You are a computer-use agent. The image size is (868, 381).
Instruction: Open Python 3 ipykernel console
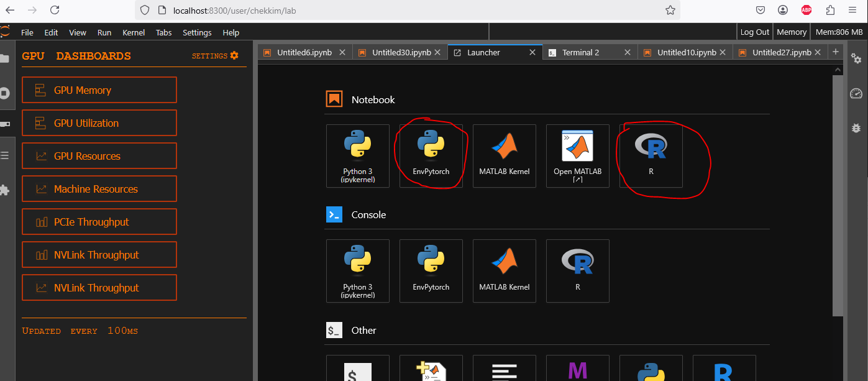(x=357, y=271)
